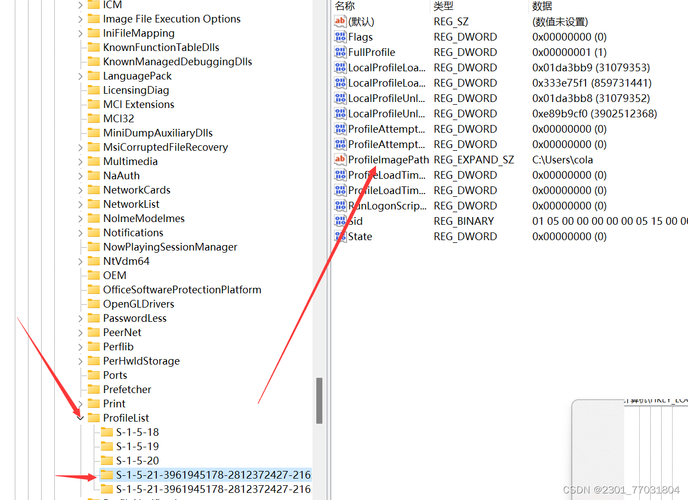This screenshot has height=500, width=688.
Task: Click the Image File Execution Options folder icon
Action: click(x=93, y=19)
